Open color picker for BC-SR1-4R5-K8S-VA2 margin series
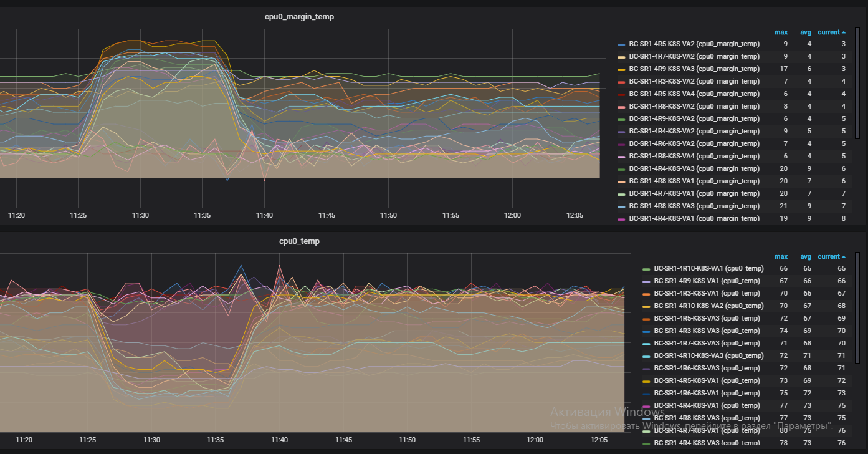The width and height of the screenshot is (868, 454). 621,44
